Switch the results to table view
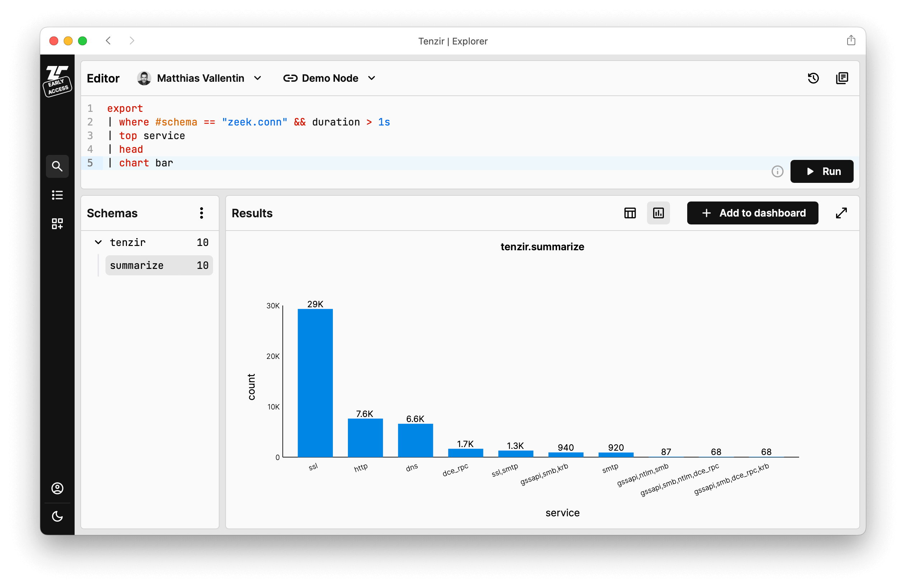 coord(629,213)
